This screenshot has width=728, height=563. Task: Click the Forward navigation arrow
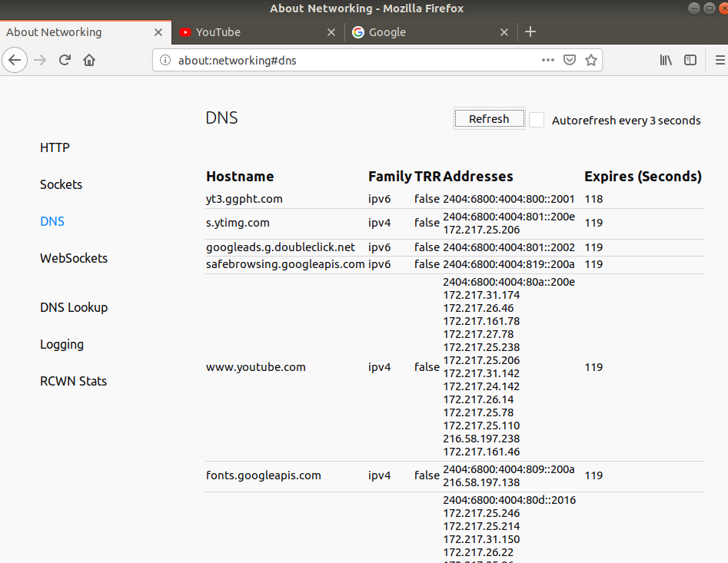[x=41, y=60]
